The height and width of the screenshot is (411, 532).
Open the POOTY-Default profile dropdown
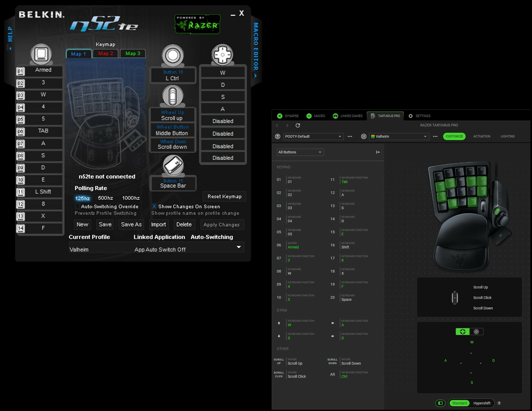313,136
